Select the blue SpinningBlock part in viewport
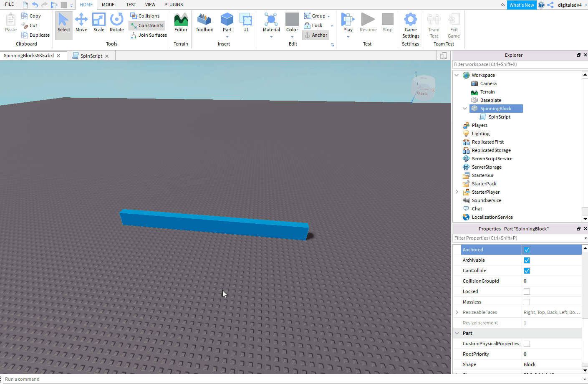Image resolution: width=588 pixels, height=387 pixels. pos(215,224)
